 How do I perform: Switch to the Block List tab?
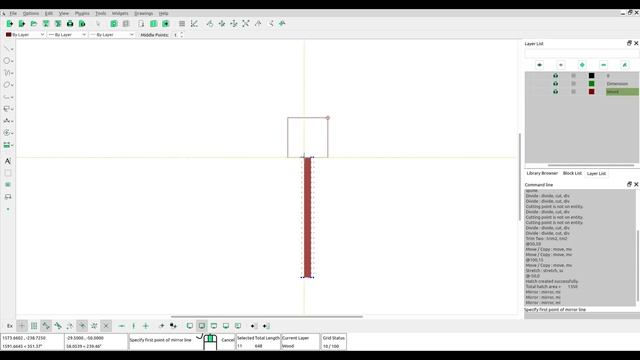click(572, 173)
